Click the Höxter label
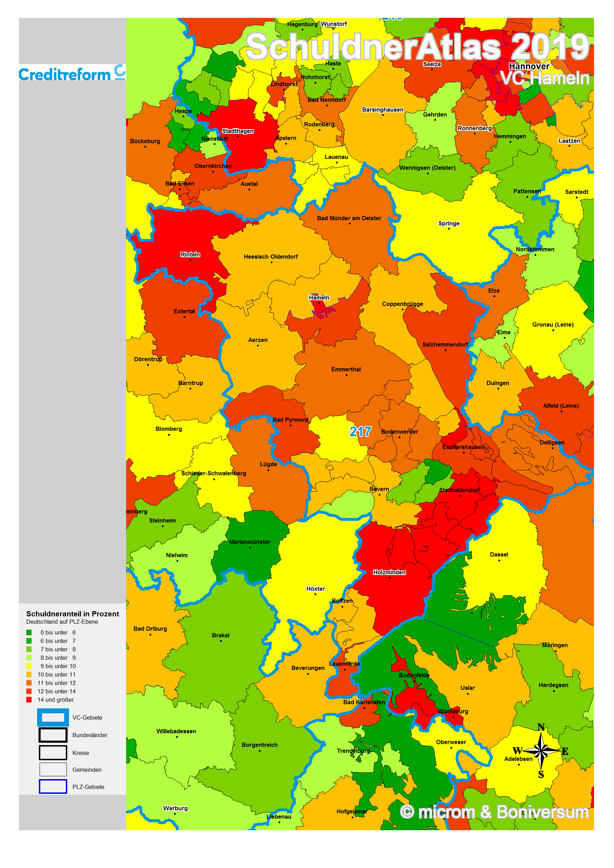The image size is (614, 868). [x=316, y=588]
